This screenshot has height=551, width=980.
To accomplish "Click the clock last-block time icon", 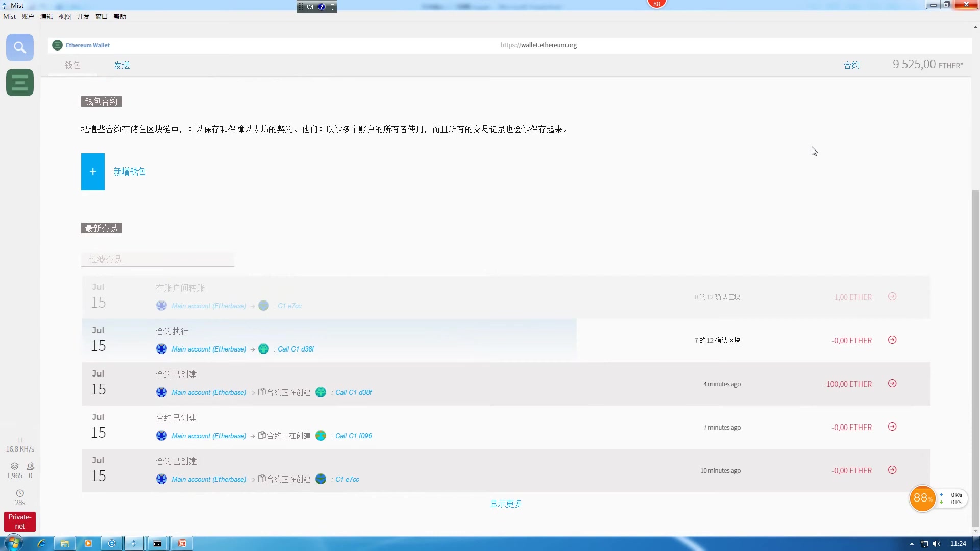I will (x=20, y=493).
